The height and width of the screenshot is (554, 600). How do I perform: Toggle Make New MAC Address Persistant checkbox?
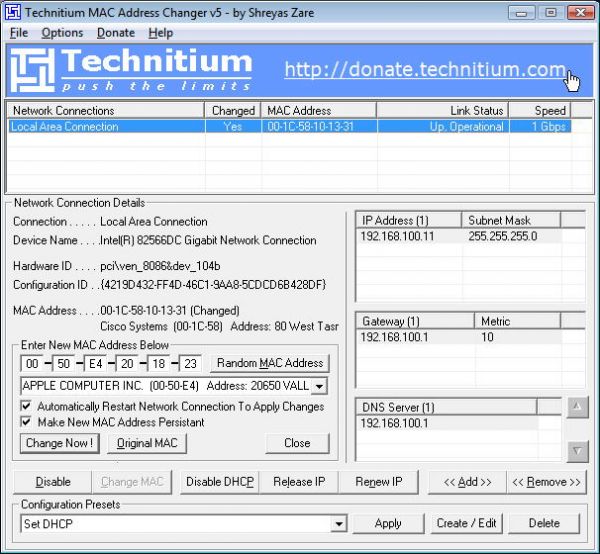coord(26,422)
